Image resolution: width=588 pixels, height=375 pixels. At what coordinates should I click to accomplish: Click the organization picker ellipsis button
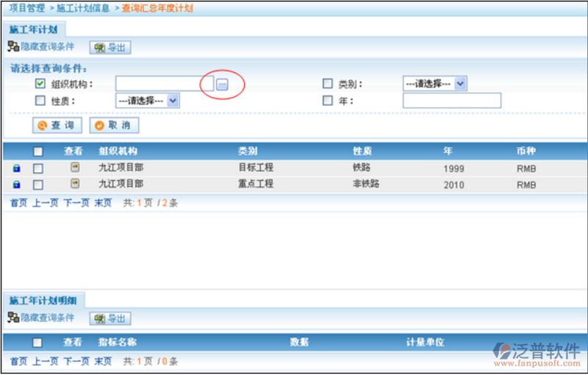(x=222, y=85)
